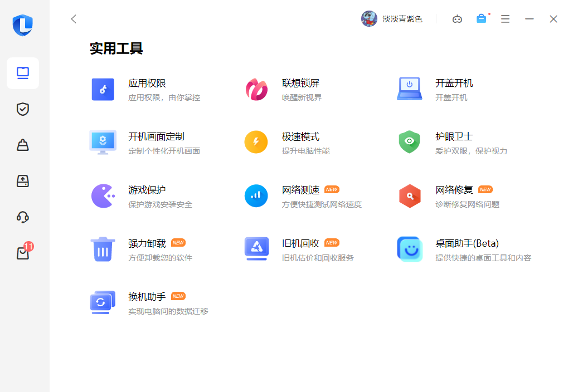Open the 强力卸载 trash can icon
Viewport: 573px width, 392px height.
coord(103,249)
